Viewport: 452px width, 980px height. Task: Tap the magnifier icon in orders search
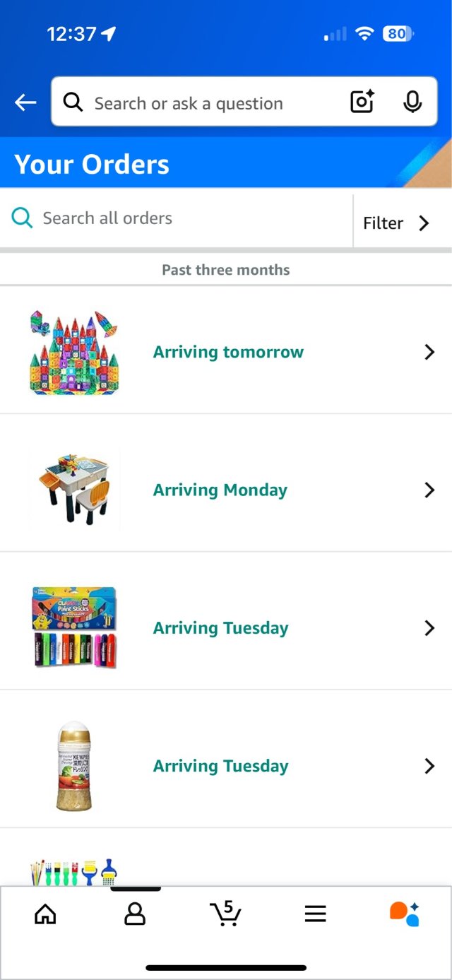click(x=22, y=218)
